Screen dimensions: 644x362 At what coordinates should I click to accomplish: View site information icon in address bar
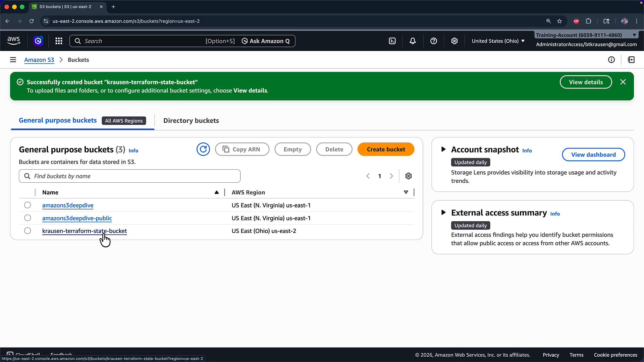coord(46,21)
